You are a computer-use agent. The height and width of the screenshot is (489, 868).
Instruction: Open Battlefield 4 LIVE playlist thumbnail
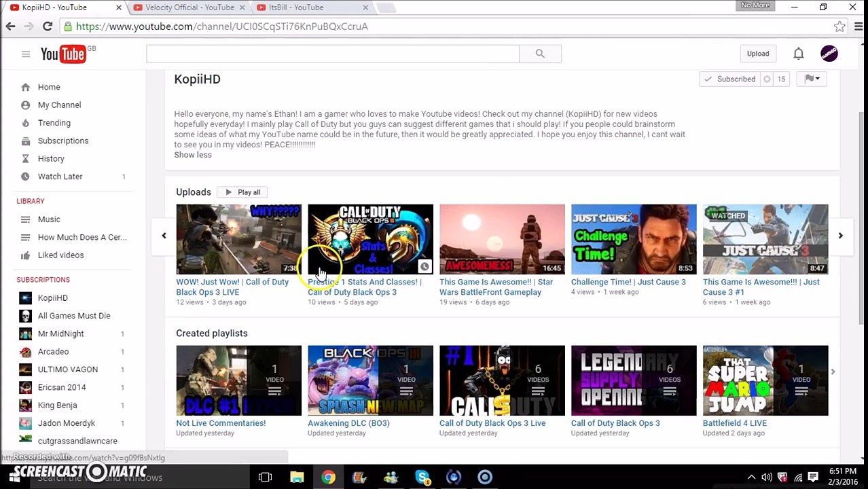765,380
